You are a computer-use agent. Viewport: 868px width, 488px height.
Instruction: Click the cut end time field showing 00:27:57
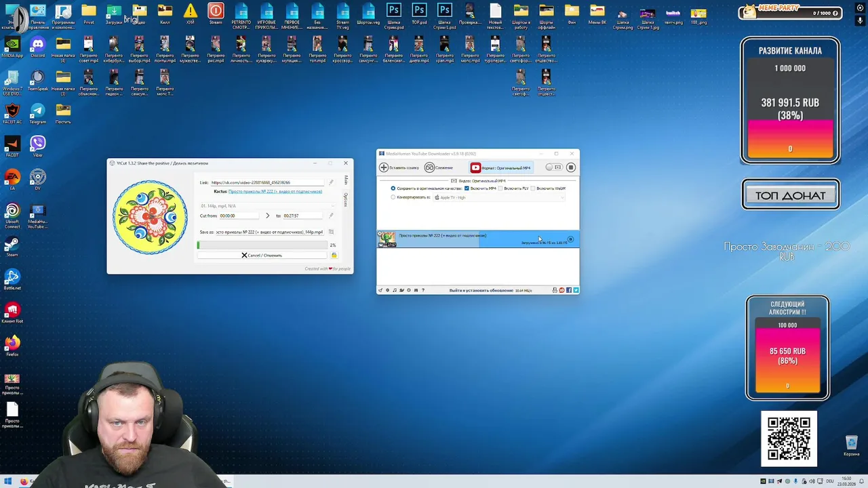coord(302,216)
